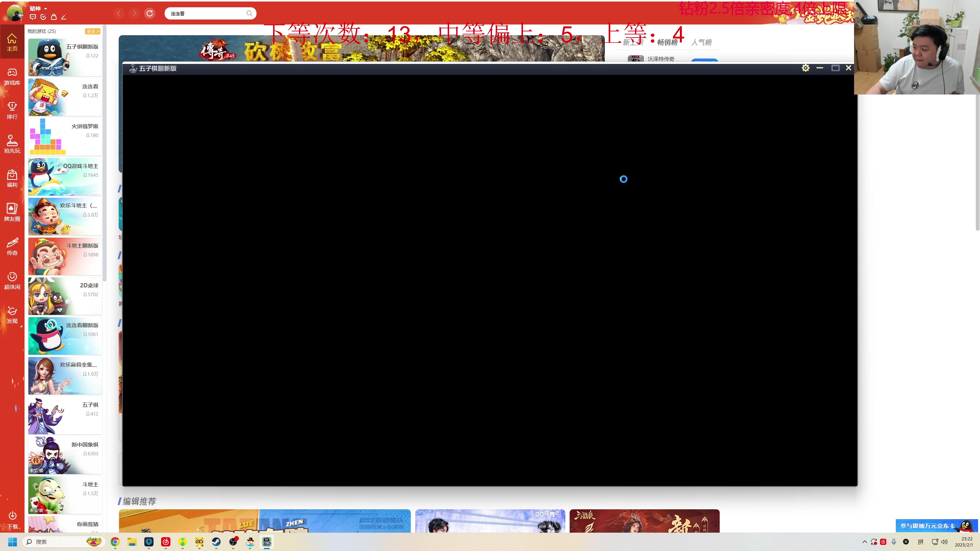Click the task checkmark icon with red dot
The image size is (980, 551).
pyautogui.click(x=43, y=17)
